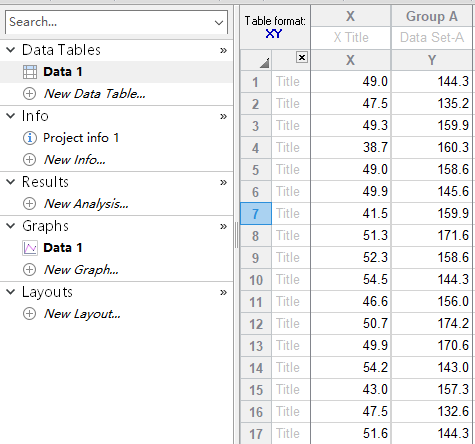
Task: Click into the Search input field
Action: click(110, 22)
